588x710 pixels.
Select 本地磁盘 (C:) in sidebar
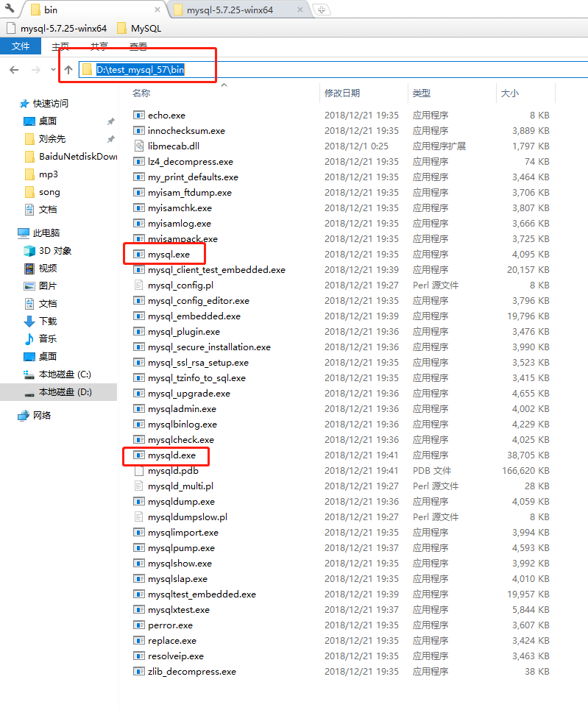[57, 374]
